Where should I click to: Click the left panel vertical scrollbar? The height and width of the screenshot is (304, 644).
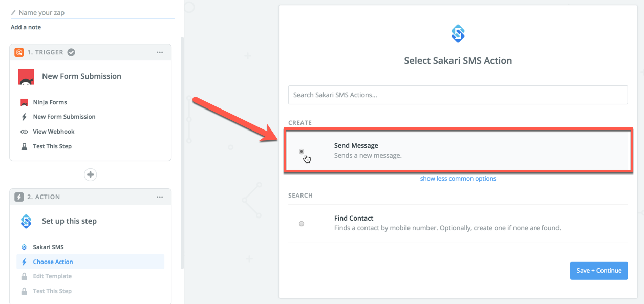182,154
